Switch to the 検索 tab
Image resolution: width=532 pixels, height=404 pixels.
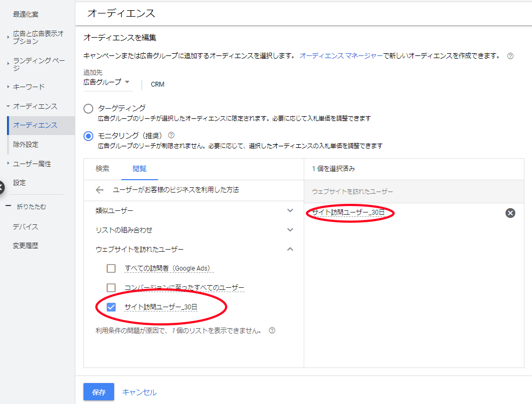click(102, 169)
